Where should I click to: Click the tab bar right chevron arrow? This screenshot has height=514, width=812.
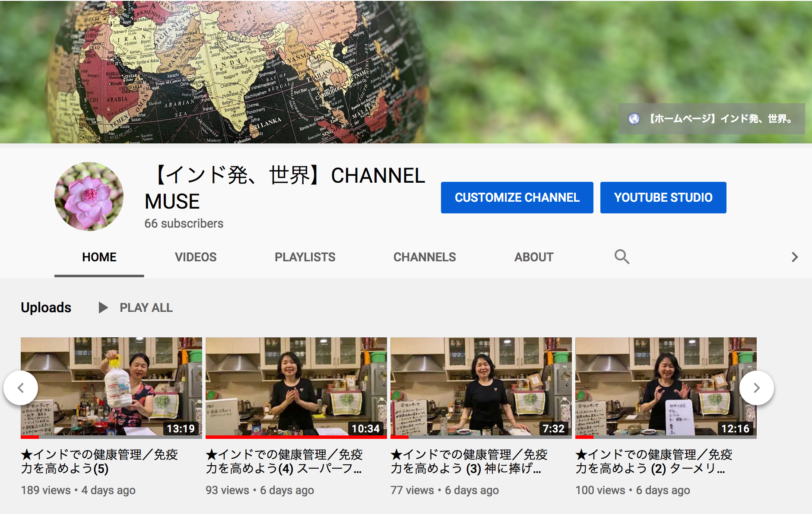pyautogui.click(x=794, y=257)
